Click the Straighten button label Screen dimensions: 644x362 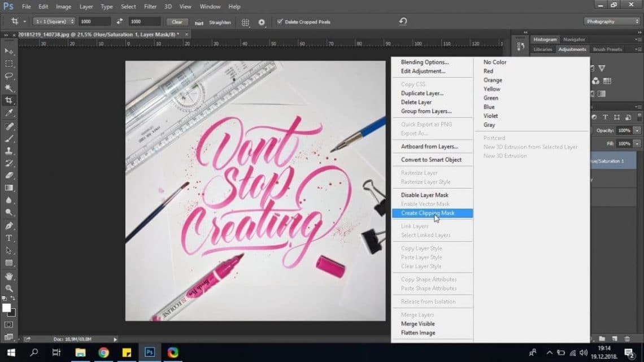point(220,22)
